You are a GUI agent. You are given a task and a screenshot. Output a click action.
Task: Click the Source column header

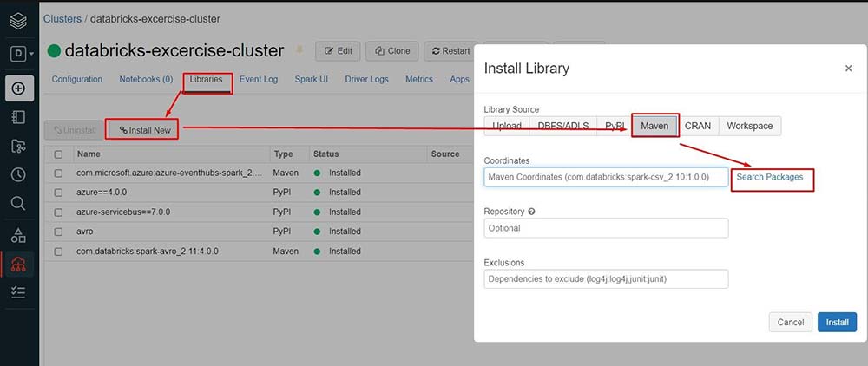(x=445, y=154)
